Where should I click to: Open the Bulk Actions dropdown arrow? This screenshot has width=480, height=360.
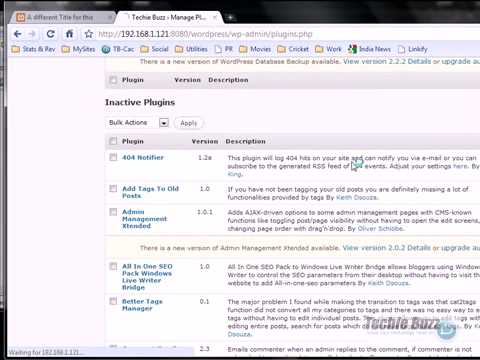point(164,123)
